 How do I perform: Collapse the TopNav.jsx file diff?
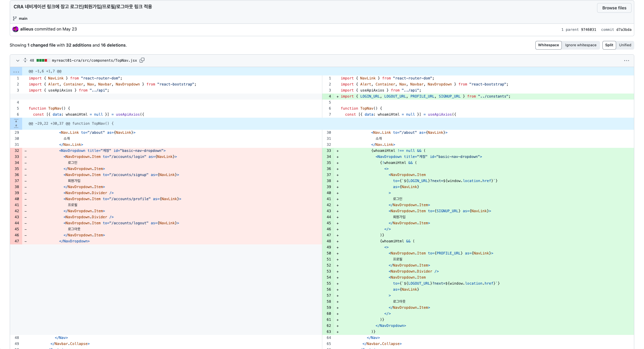[18, 61]
